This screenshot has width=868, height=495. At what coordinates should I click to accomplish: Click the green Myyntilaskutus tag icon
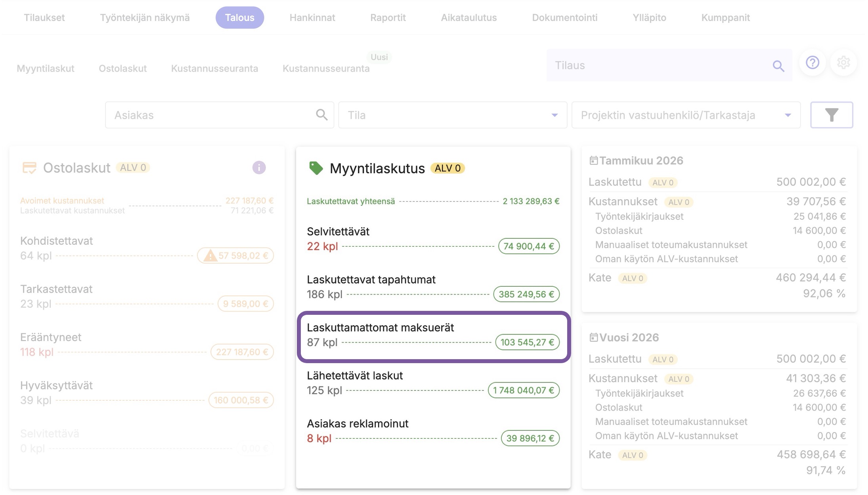click(x=316, y=168)
